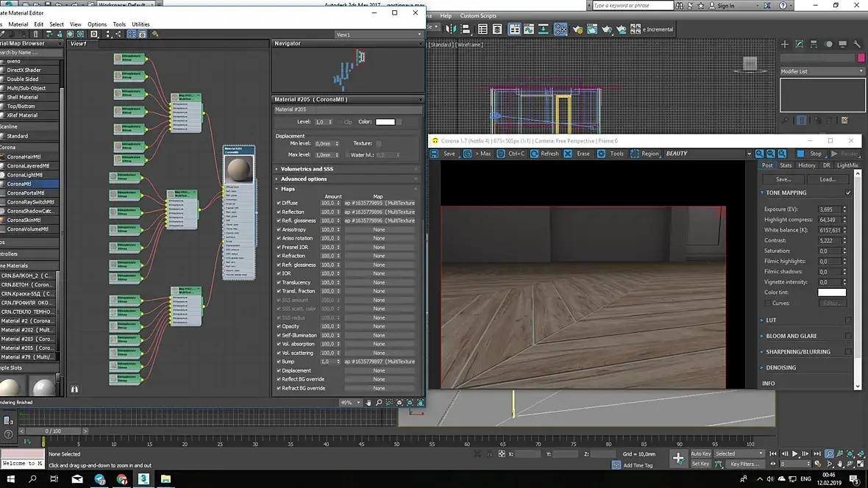Image resolution: width=868 pixels, height=488 pixels.
Task: Toggle the Tone Mapping checkbox
Action: (848, 193)
